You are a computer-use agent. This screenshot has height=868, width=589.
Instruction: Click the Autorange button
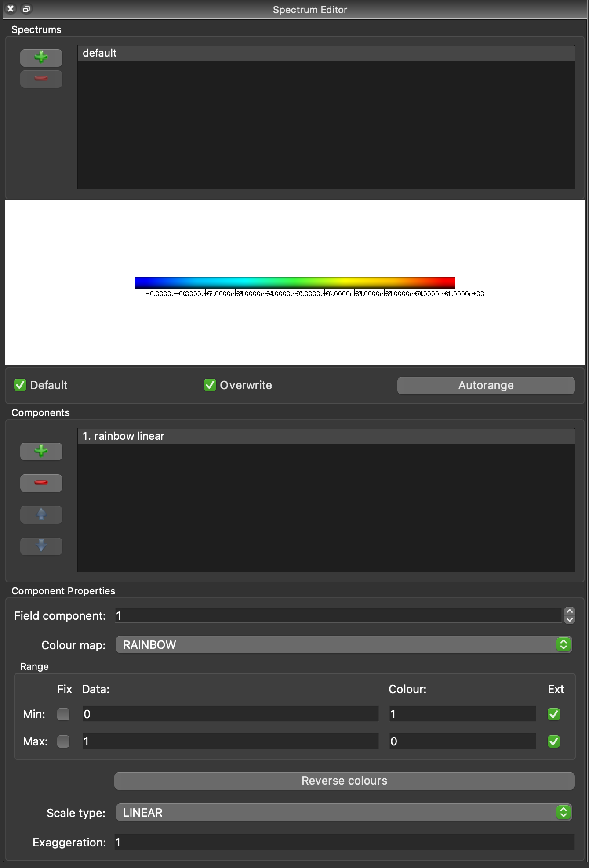point(486,385)
